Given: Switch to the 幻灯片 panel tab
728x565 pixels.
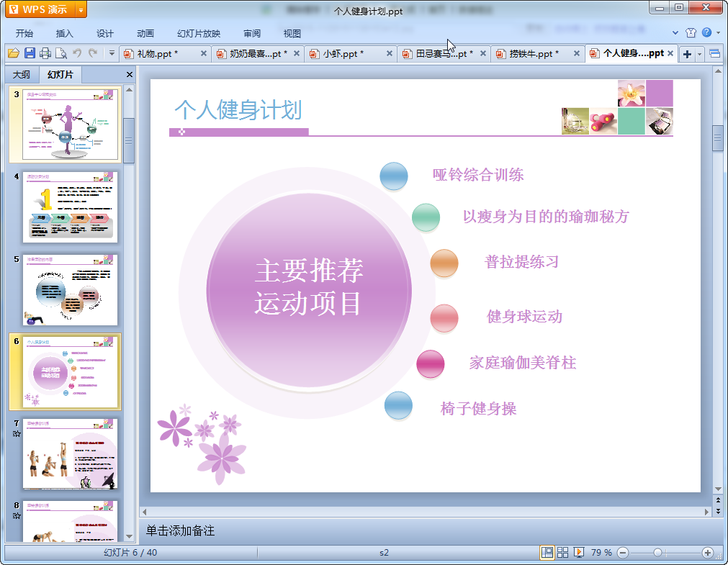Looking at the screenshot, I should pyautogui.click(x=60, y=74).
